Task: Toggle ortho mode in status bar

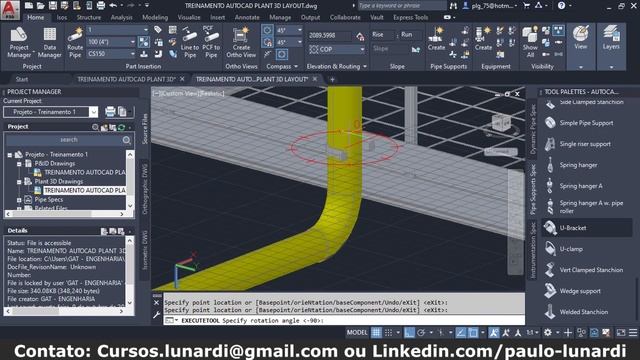Action: [x=409, y=333]
